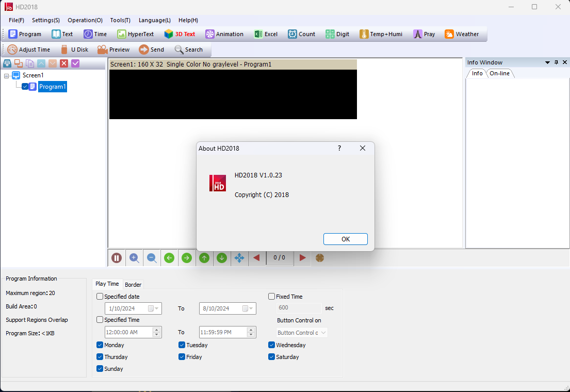Insert an Animation region
570x392 pixels.
(x=224, y=34)
